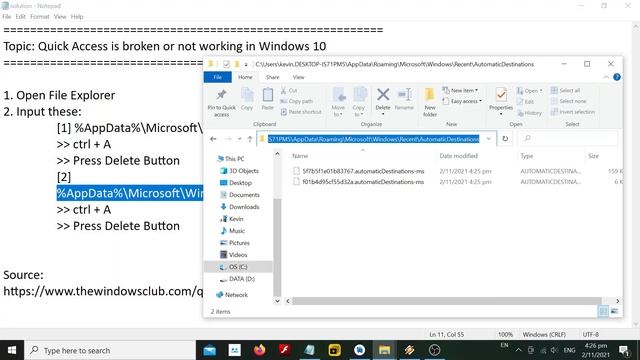Go forward in File Explorer
Viewport: 640px width, 360px height.
(x=228, y=139)
